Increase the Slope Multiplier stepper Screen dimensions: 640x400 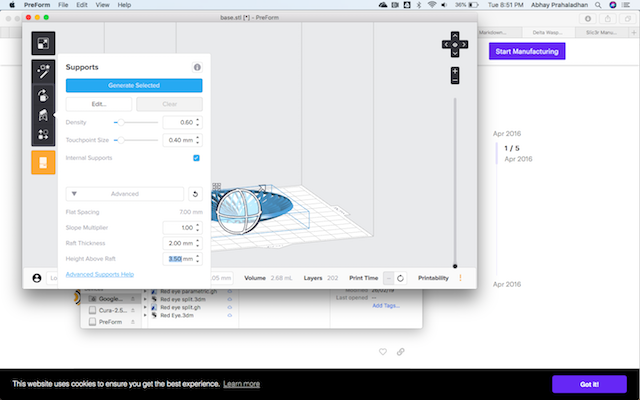[198, 225]
